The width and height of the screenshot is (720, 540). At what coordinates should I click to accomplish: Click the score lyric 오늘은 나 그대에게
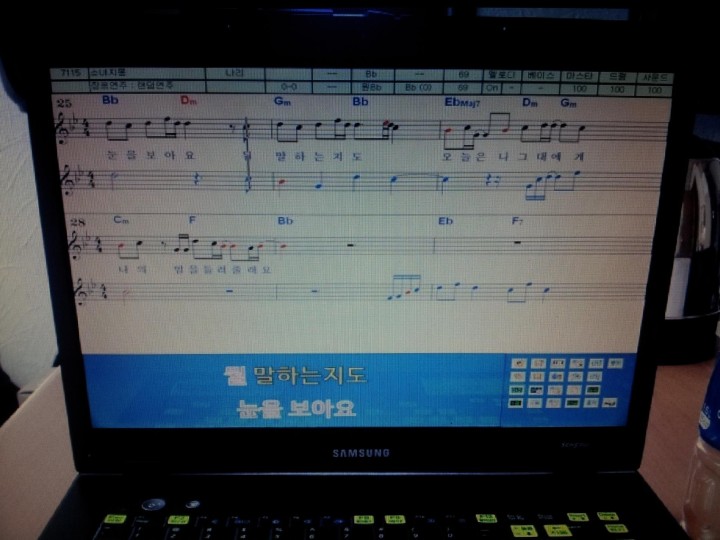[x=512, y=157]
